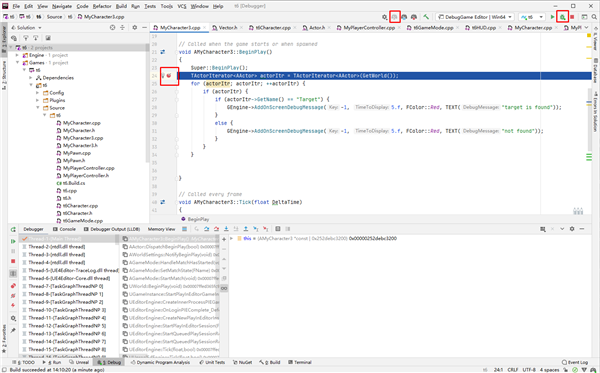Click the Debug bug icon in toolbar
The width and height of the screenshot is (600, 373).
click(x=562, y=17)
